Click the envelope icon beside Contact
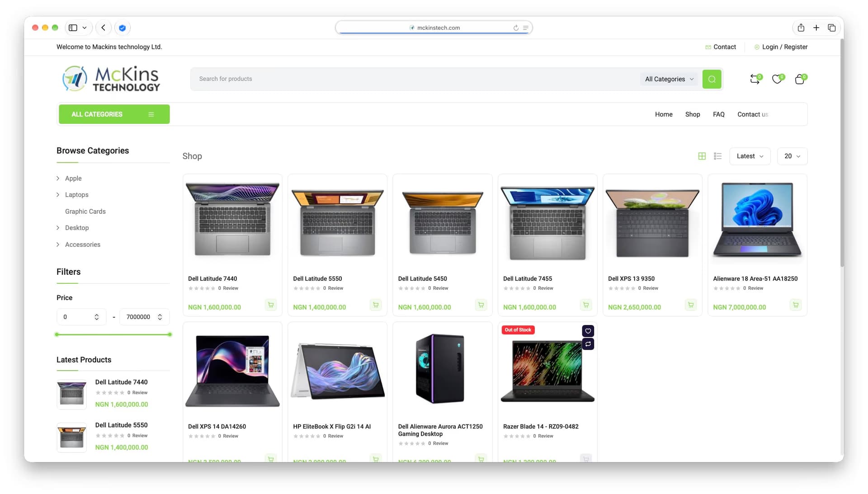 (x=708, y=47)
